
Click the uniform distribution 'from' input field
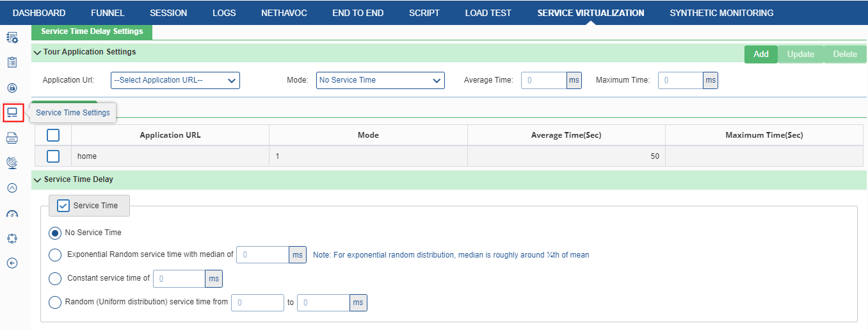tap(257, 302)
